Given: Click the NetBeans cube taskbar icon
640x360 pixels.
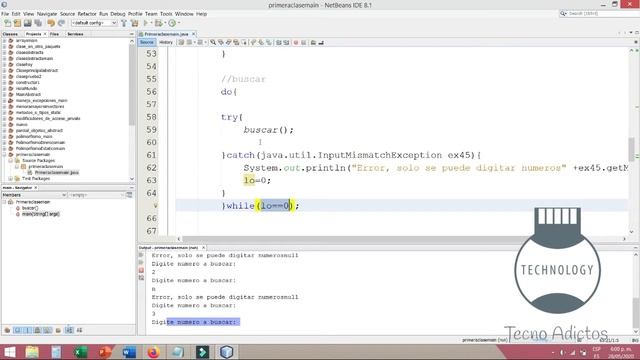Looking at the screenshot, I should point(227,352).
